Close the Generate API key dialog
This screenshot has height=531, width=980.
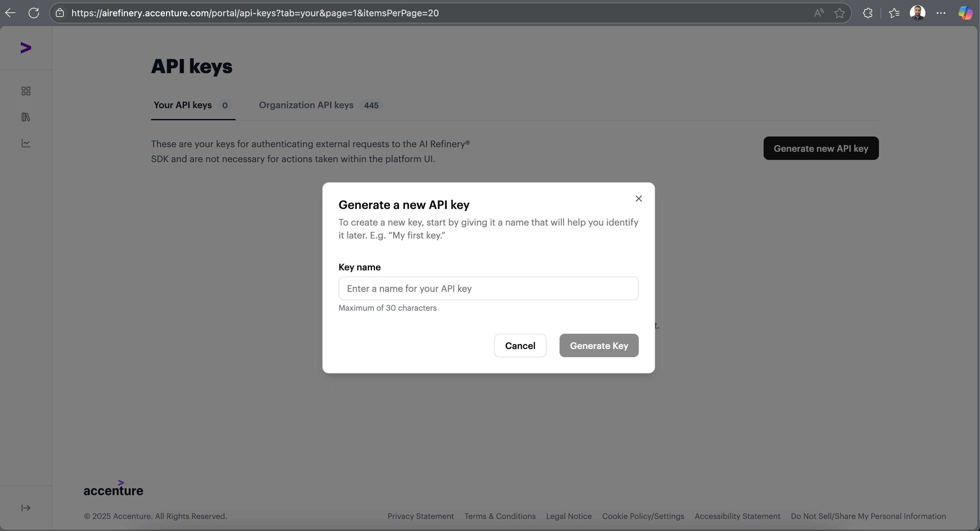pyautogui.click(x=639, y=199)
